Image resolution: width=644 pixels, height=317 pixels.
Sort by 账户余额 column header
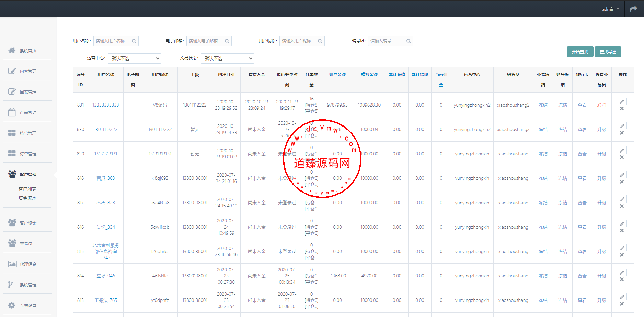point(337,74)
